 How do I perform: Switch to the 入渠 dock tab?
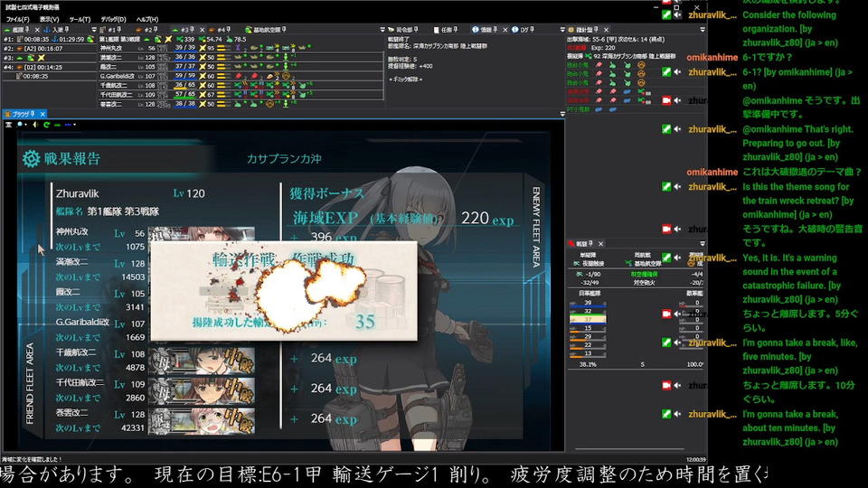coord(56,30)
